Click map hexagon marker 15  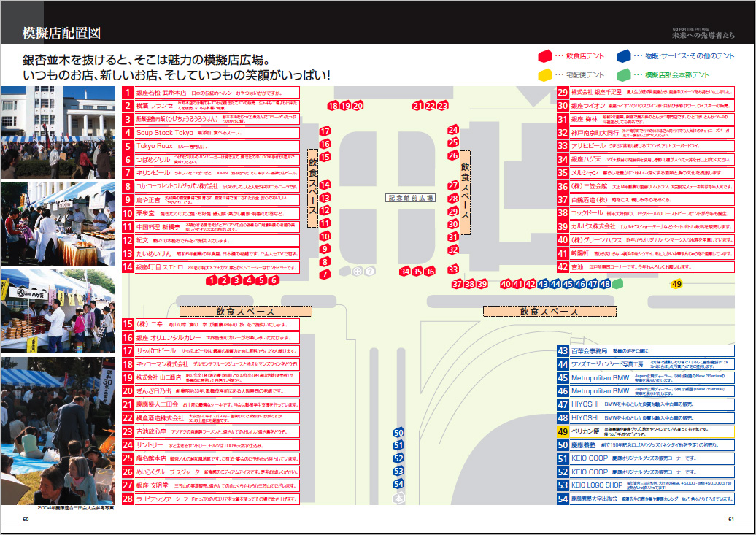325,156
